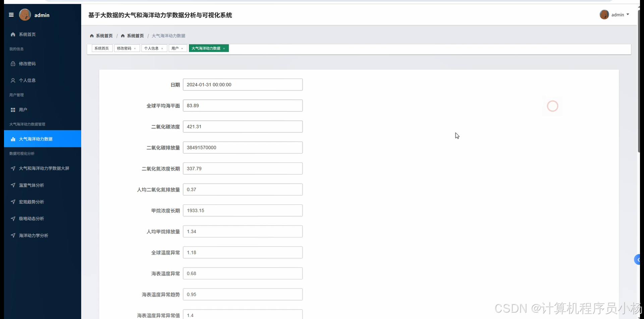Viewport: 644px width, 319px height.
Task: Click the 海表温度异常异常值 field with 1.4
Action: coord(243,314)
